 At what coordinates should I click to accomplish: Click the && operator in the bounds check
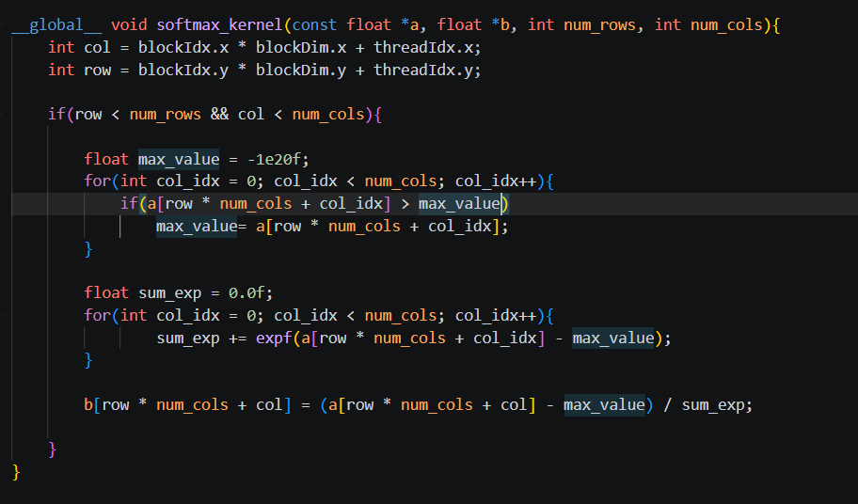[x=219, y=115]
